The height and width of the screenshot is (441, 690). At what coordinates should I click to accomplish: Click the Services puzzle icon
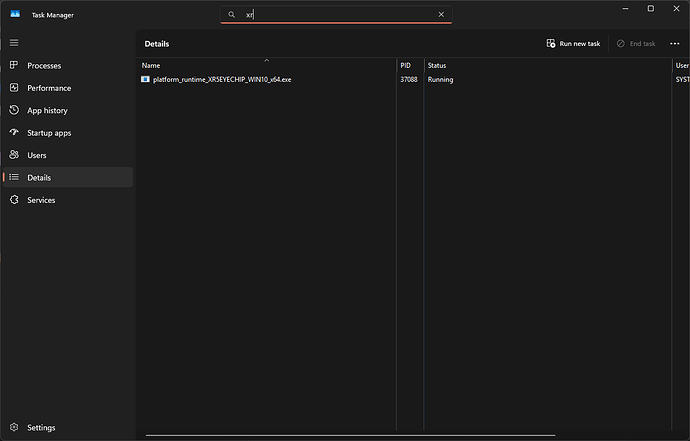14,199
